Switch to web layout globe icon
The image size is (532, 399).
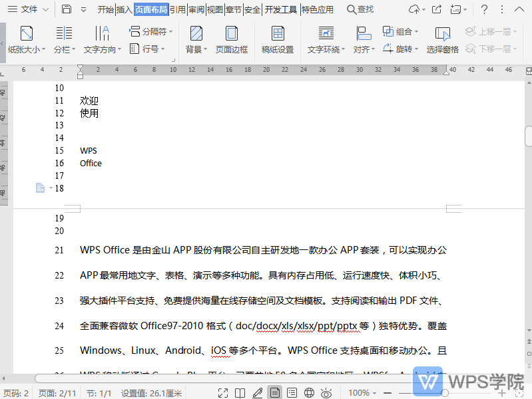click(309, 393)
